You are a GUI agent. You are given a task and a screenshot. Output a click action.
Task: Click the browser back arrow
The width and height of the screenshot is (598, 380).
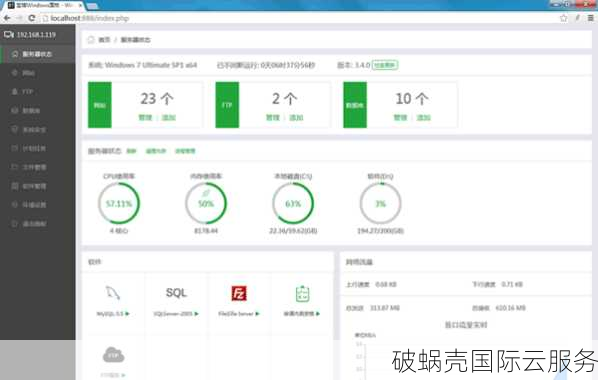tap(7, 18)
